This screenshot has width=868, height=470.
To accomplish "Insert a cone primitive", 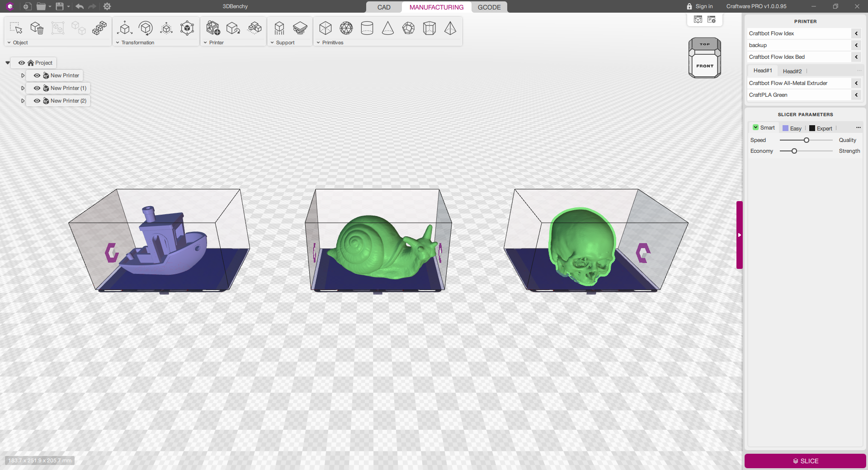I will point(388,28).
